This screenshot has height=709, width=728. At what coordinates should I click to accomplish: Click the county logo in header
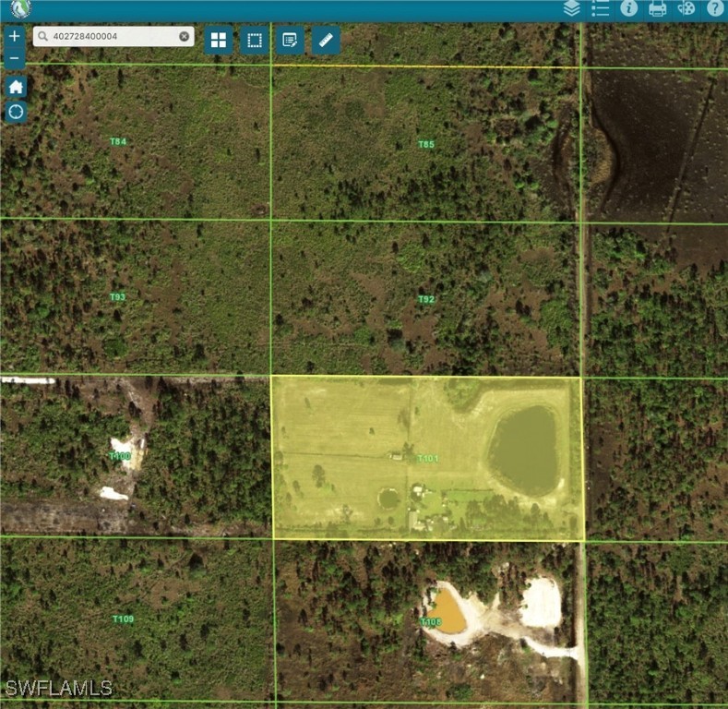click(18, 9)
